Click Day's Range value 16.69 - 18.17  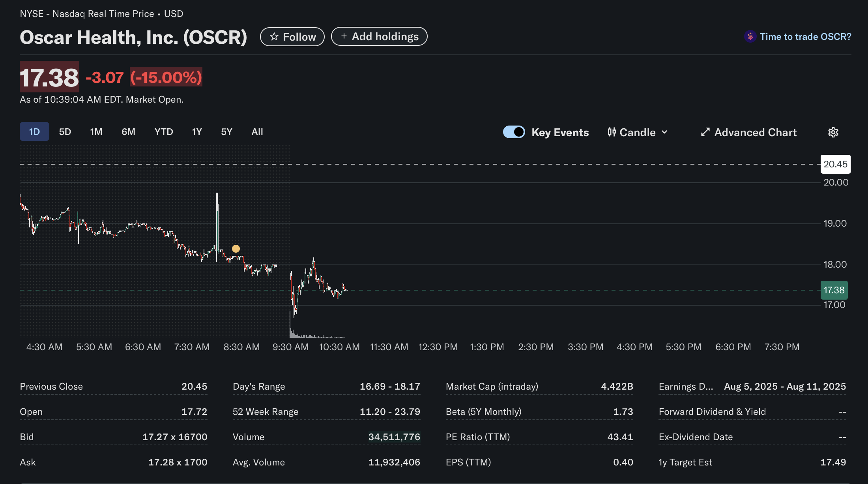[390, 386]
